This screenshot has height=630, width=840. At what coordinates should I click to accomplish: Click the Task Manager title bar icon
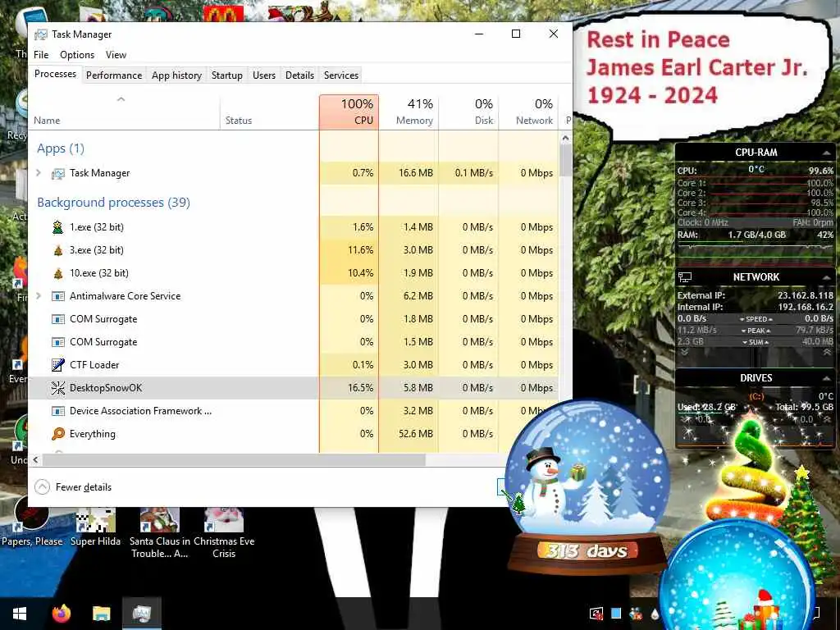point(41,34)
